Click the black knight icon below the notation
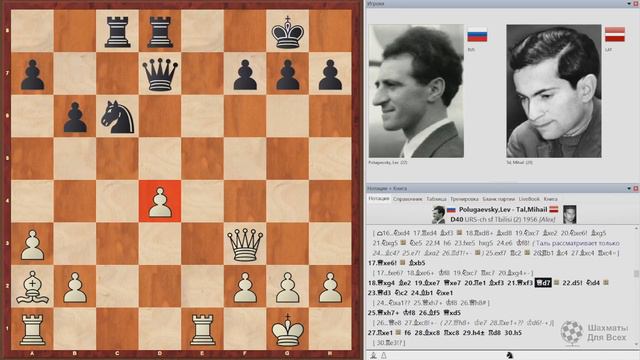The height and width of the screenshot is (360, 640). tap(509, 355)
